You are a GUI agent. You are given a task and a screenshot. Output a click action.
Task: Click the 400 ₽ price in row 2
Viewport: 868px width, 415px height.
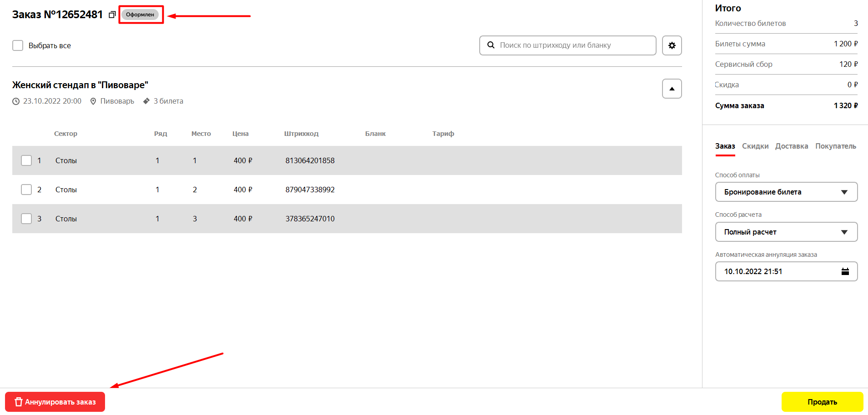click(x=243, y=190)
